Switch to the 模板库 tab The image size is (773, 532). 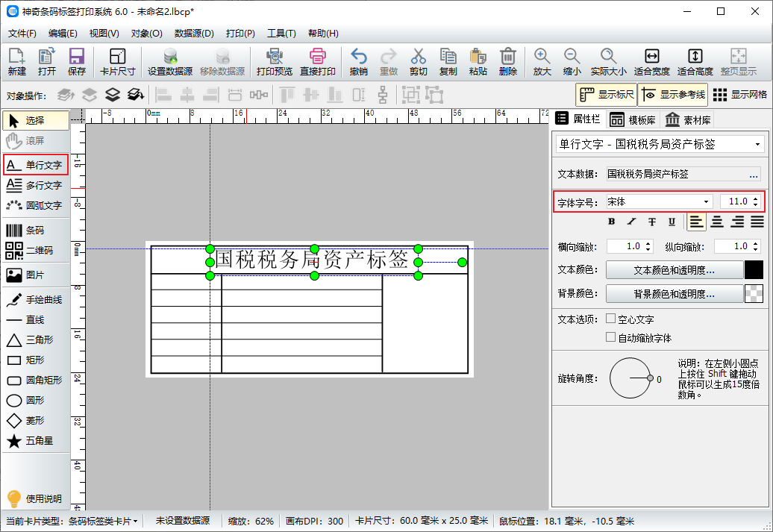(631, 119)
